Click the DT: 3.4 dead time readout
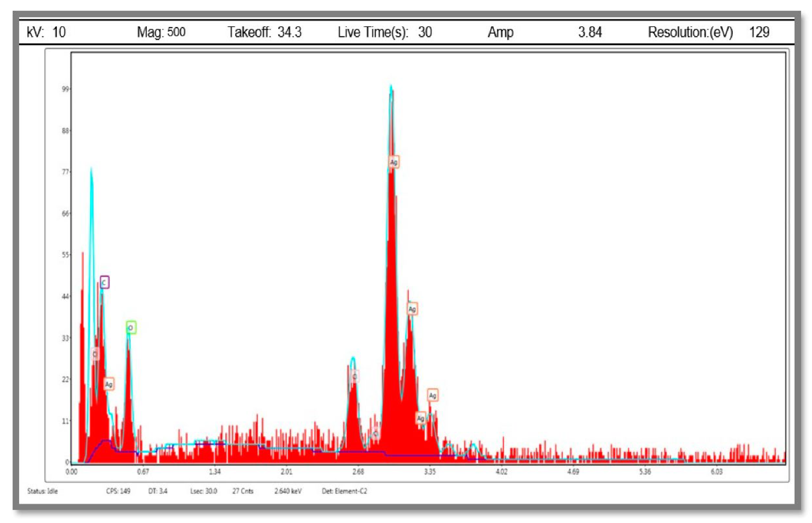Screen dimensions: 812x523 coord(158,491)
